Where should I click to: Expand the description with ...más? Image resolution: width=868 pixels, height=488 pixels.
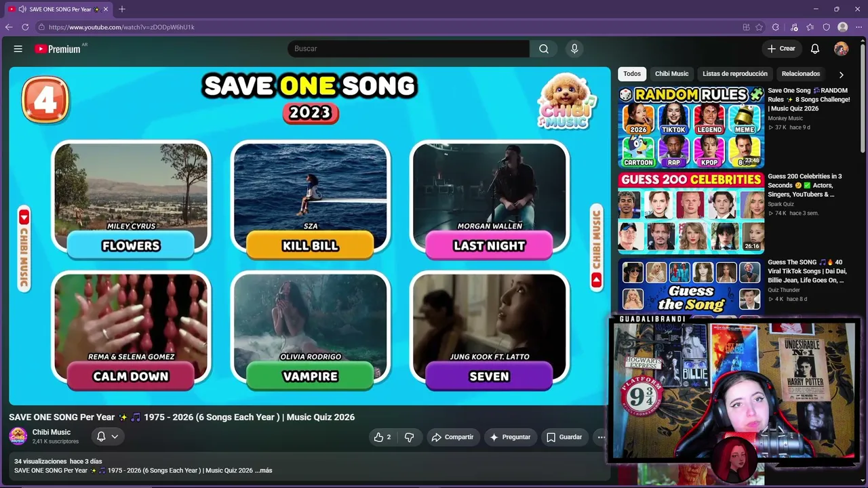[263, 470]
